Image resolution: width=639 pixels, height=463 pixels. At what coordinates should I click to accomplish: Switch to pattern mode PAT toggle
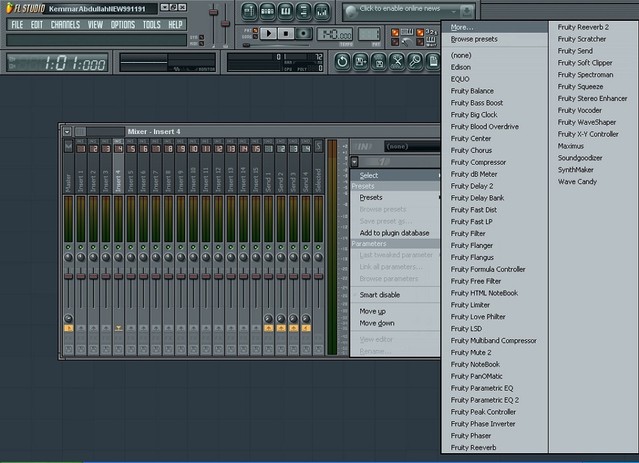click(255, 31)
